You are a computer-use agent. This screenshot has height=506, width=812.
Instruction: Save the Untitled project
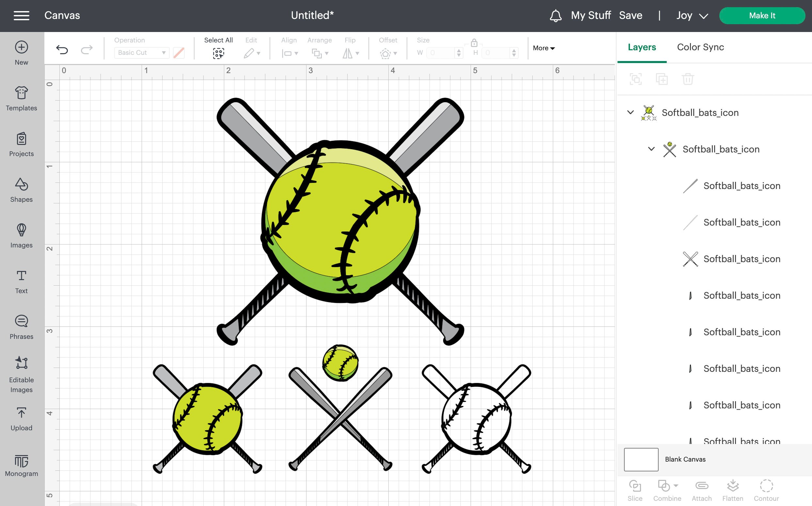point(630,15)
